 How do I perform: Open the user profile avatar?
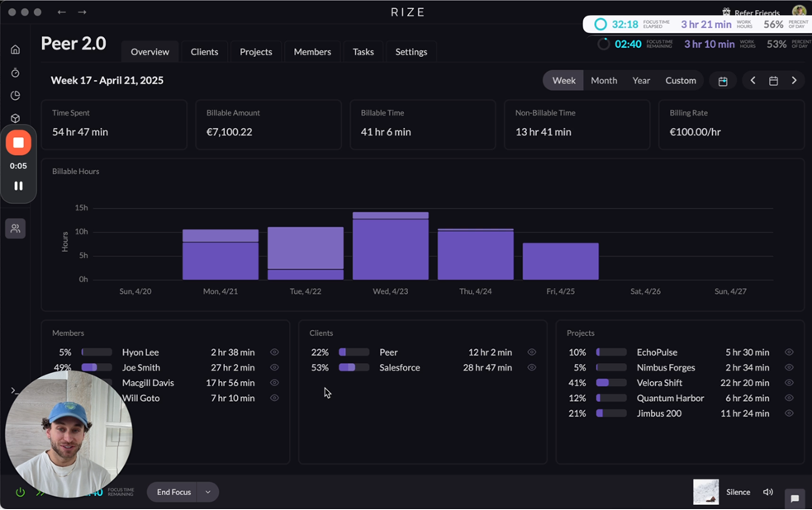tap(800, 12)
